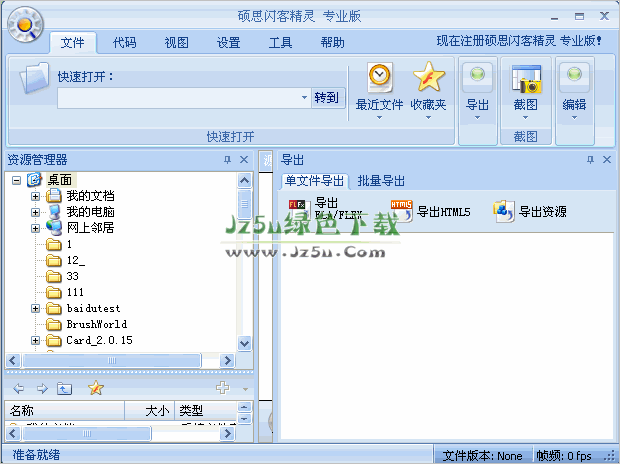Viewport: 620px width, 464px height.
Task: Click the 大小 column header
Action: 149,411
